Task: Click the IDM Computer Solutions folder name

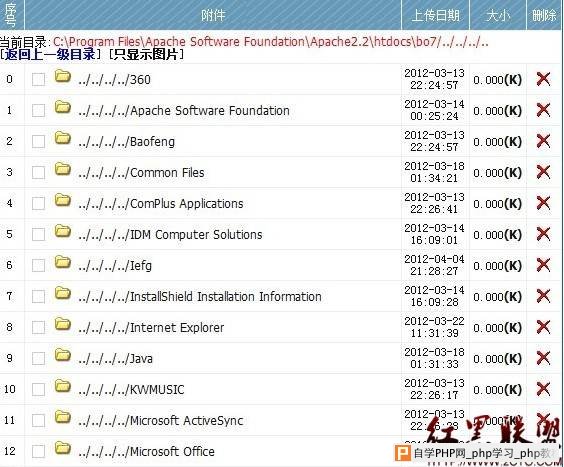Action: [170, 235]
